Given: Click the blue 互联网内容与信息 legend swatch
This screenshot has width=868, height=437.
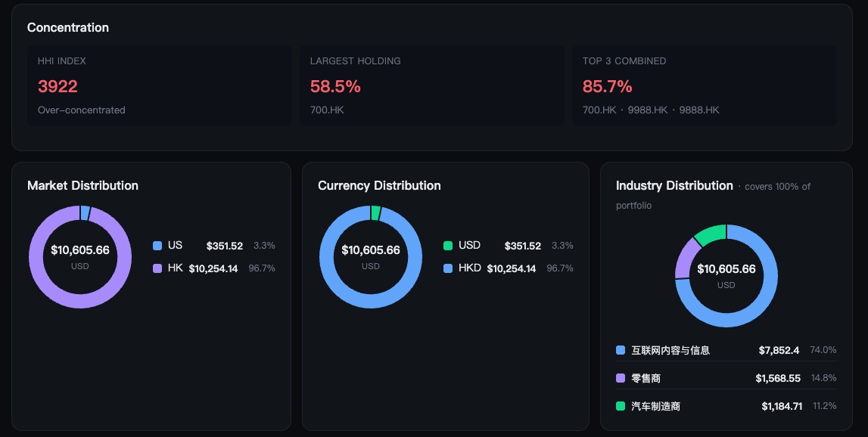Looking at the screenshot, I should (621, 350).
